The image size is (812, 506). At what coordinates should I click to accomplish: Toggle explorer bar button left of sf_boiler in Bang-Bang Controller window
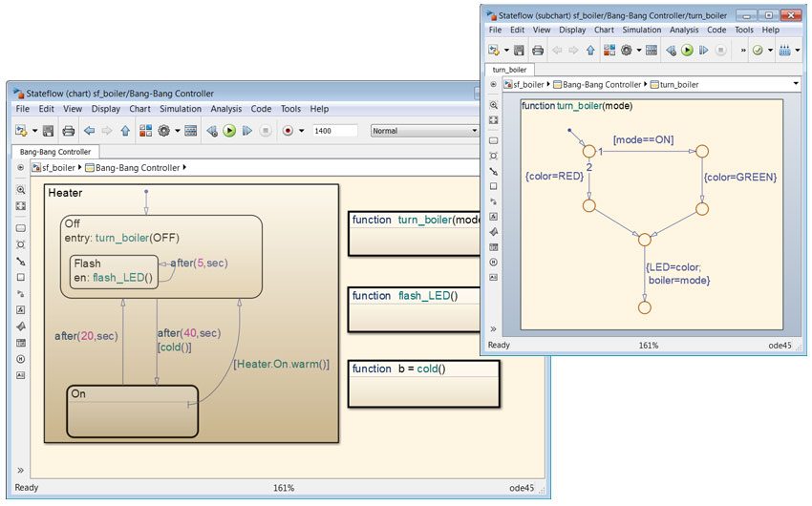[x=20, y=168]
